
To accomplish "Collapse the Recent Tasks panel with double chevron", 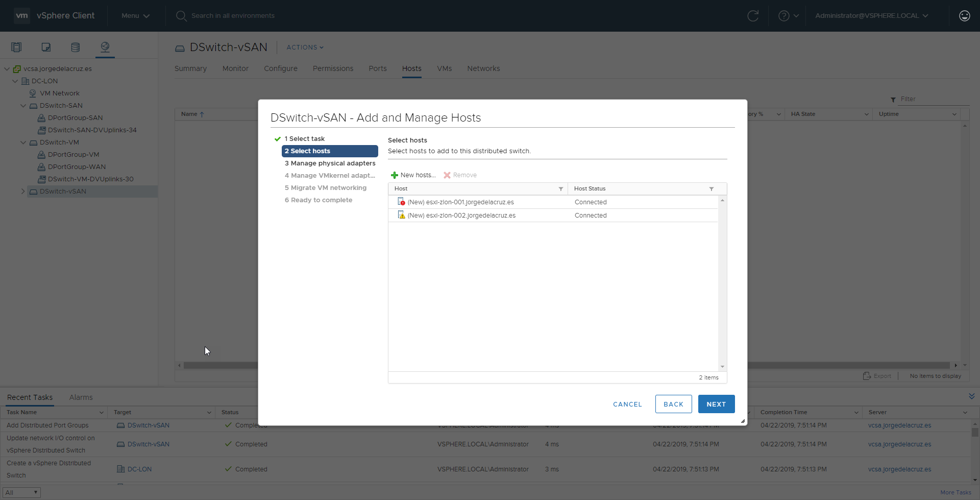I will (x=972, y=396).
